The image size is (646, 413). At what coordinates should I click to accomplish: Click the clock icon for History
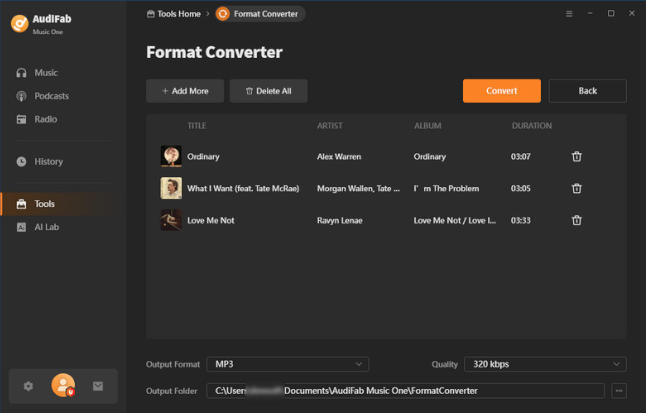pos(21,162)
